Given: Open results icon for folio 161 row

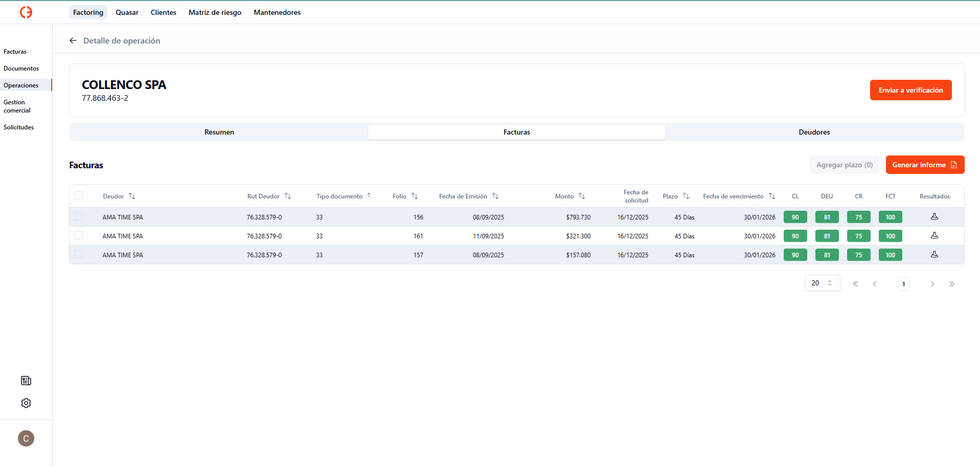Looking at the screenshot, I should (x=934, y=236).
